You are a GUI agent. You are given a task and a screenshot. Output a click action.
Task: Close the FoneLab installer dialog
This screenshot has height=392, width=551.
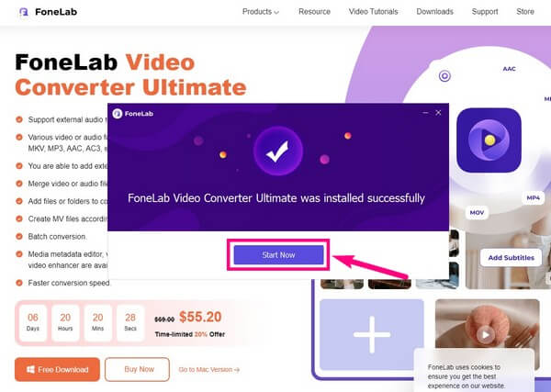coord(438,113)
